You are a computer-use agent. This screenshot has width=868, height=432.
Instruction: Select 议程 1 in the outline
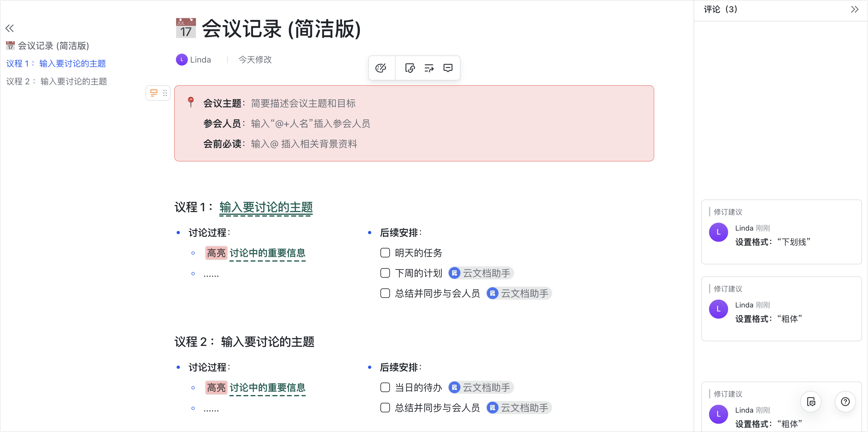(x=56, y=63)
